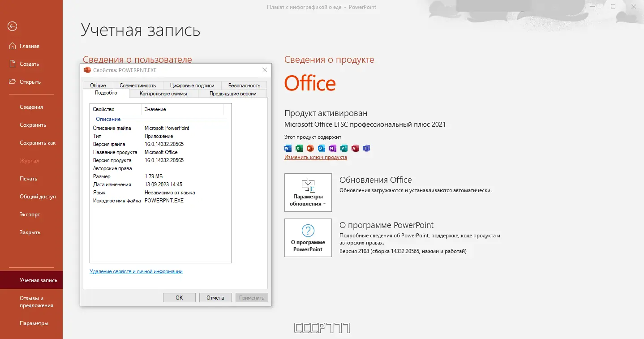Viewport: 644px width, 339px height.
Task: Switch to the Общие tab
Action: (98, 85)
